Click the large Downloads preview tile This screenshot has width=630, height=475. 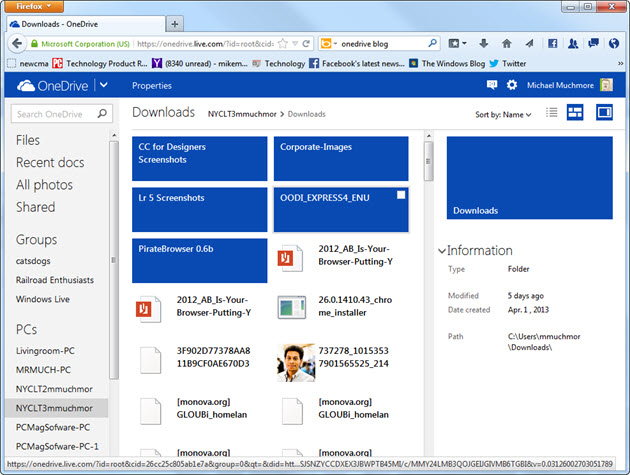[x=530, y=178]
